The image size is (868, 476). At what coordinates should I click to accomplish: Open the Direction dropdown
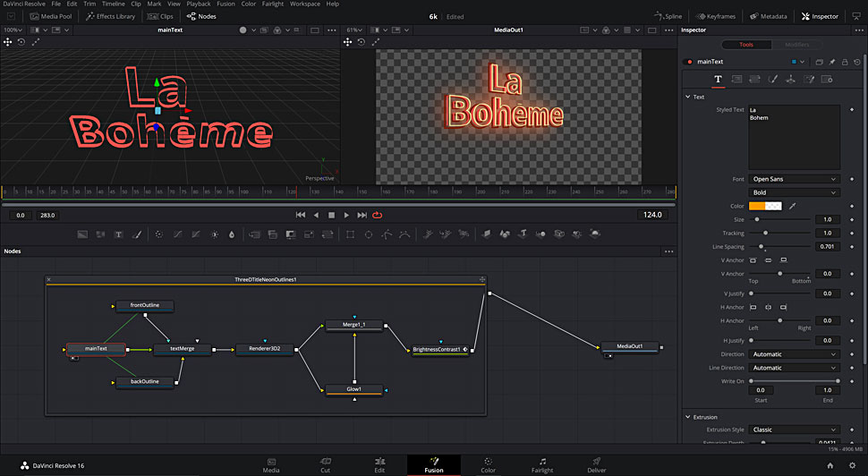[794, 354]
